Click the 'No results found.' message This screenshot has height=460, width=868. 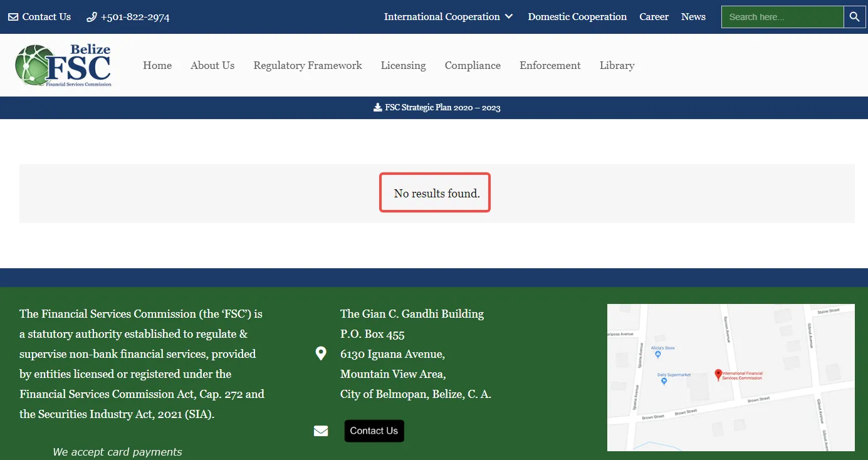pos(437,194)
